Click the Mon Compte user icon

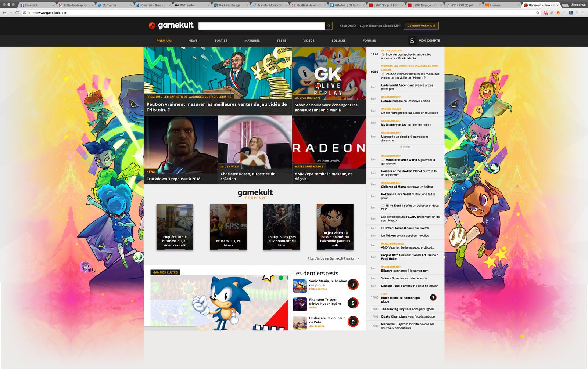point(412,40)
